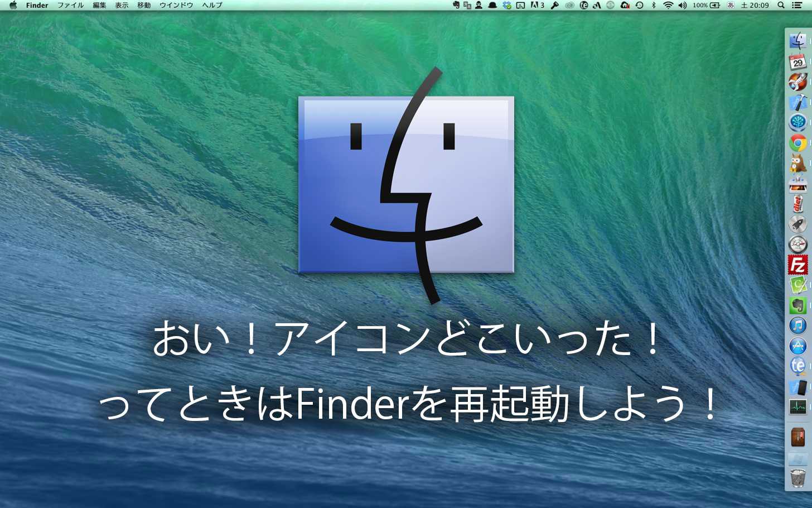Click the clock showing 土 20:09

click(x=755, y=5)
